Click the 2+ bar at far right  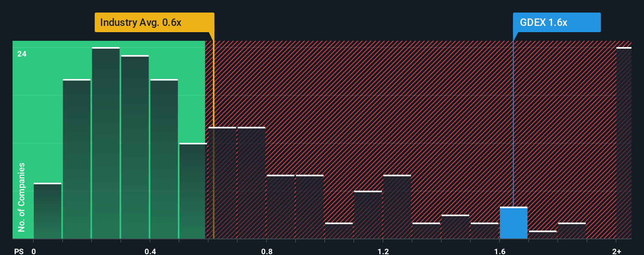click(x=624, y=143)
